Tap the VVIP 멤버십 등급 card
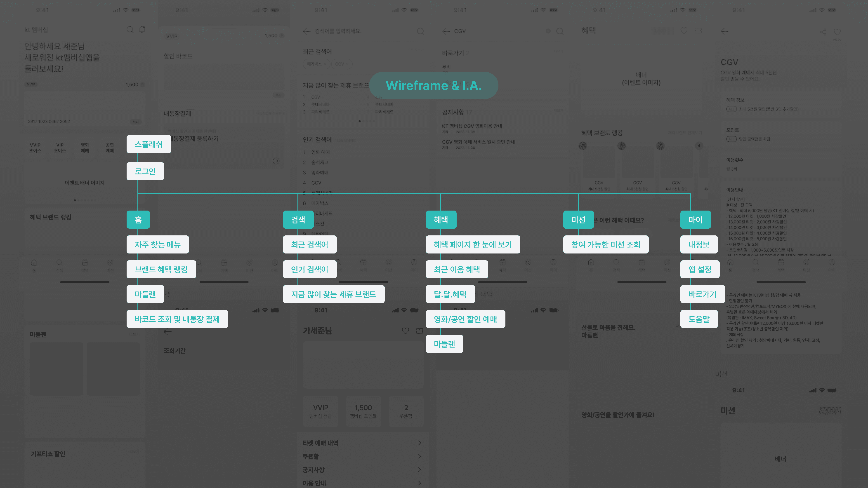 [x=321, y=412]
